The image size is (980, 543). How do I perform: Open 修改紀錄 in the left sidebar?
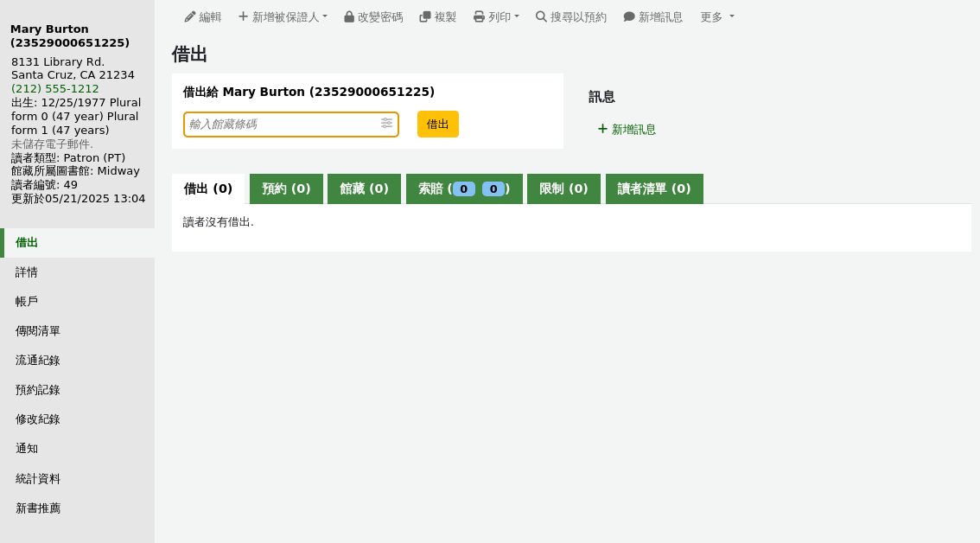click(x=78, y=419)
